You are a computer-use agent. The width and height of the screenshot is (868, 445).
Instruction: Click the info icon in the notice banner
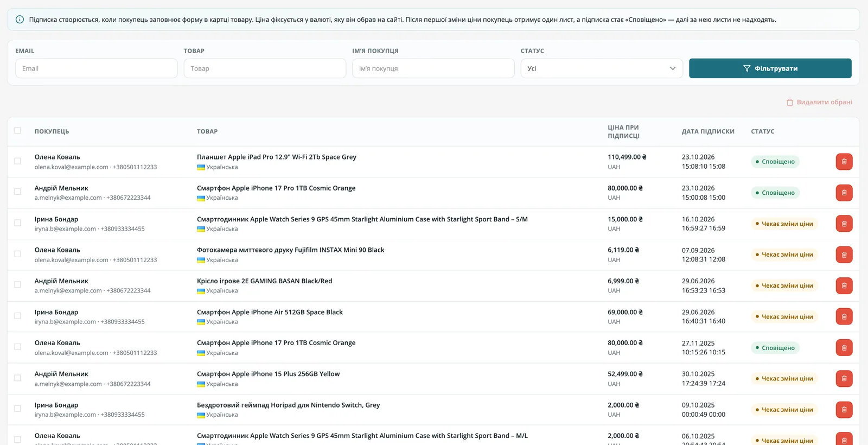tap(20, 20)
